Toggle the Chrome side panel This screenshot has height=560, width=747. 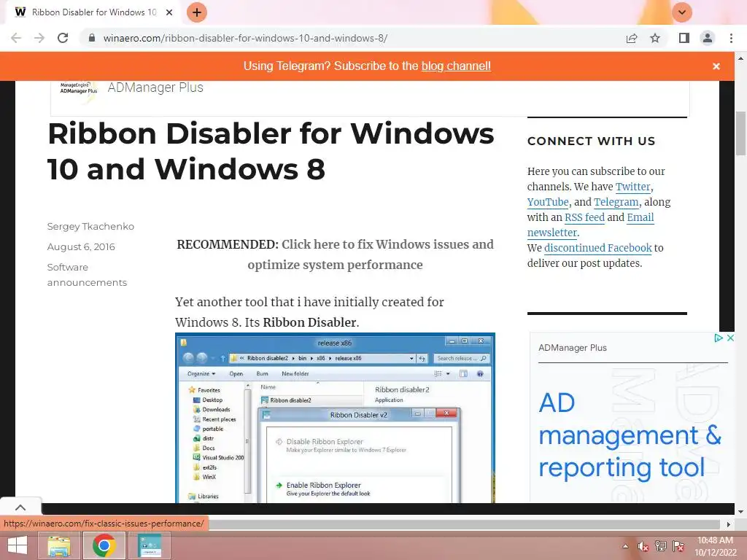click(x=684, y=38)
